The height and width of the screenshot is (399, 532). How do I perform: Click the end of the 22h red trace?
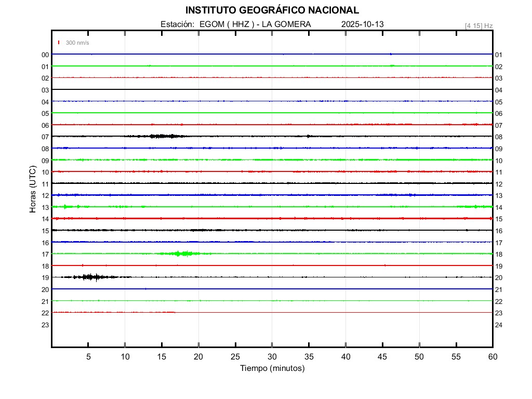pyautogui.click(x=175, y=312)
